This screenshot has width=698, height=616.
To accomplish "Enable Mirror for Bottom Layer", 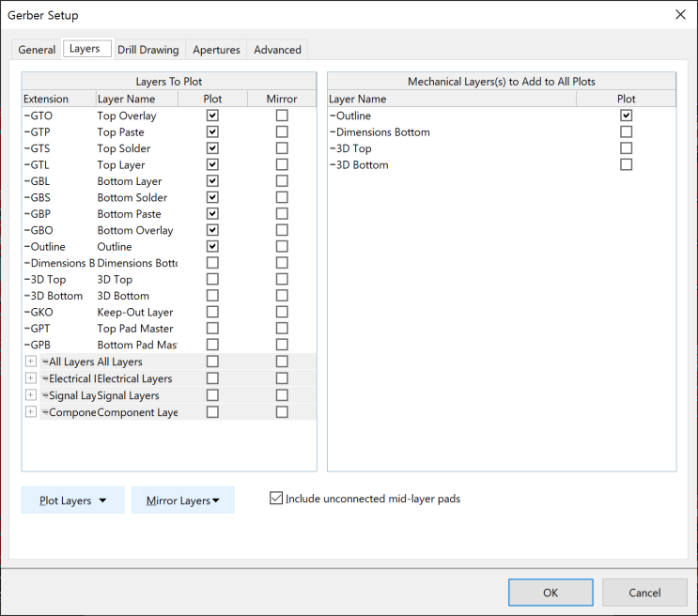I will pyautogui.click(x=282, y=181).
